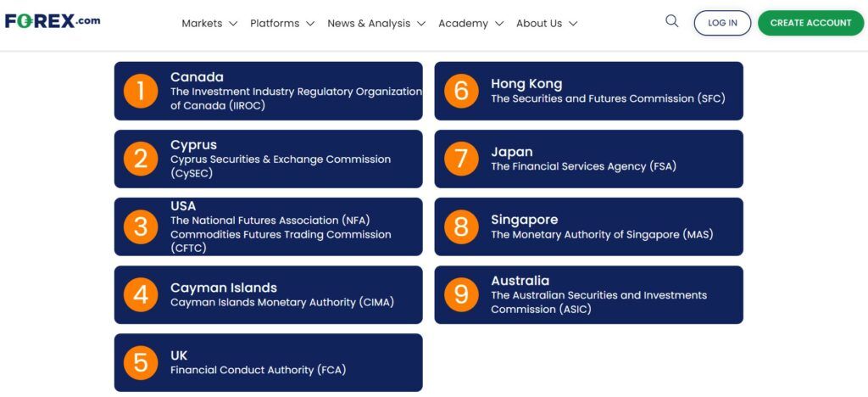Click the orange number 3 circle for USA
This screenshot has width=868, height=397.
click(x=141, y=226)
